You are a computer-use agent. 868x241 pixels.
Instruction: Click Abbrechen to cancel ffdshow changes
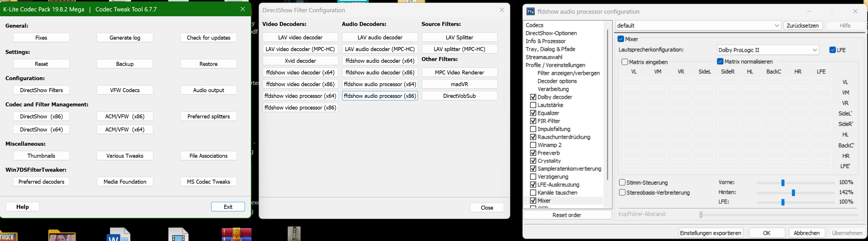tap(806, 233)
